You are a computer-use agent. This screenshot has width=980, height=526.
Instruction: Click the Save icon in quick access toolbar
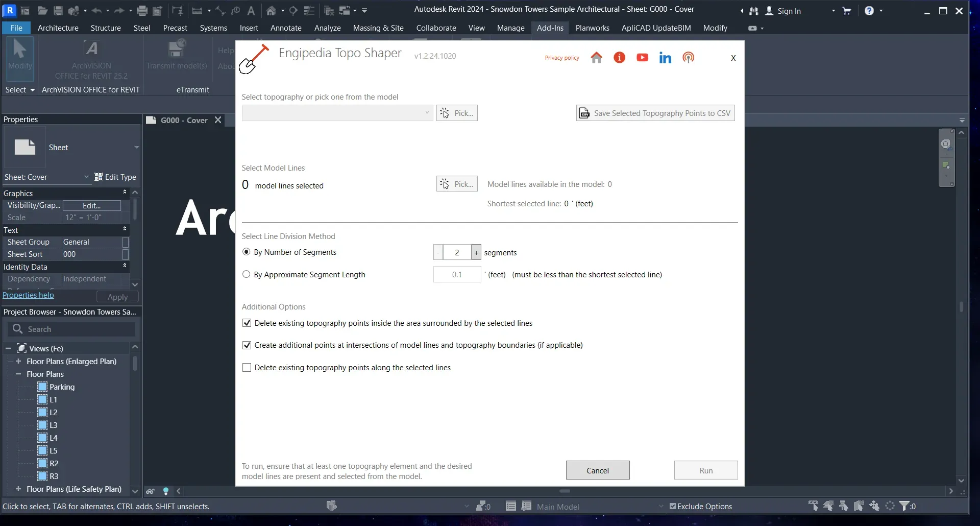point(58,10)
